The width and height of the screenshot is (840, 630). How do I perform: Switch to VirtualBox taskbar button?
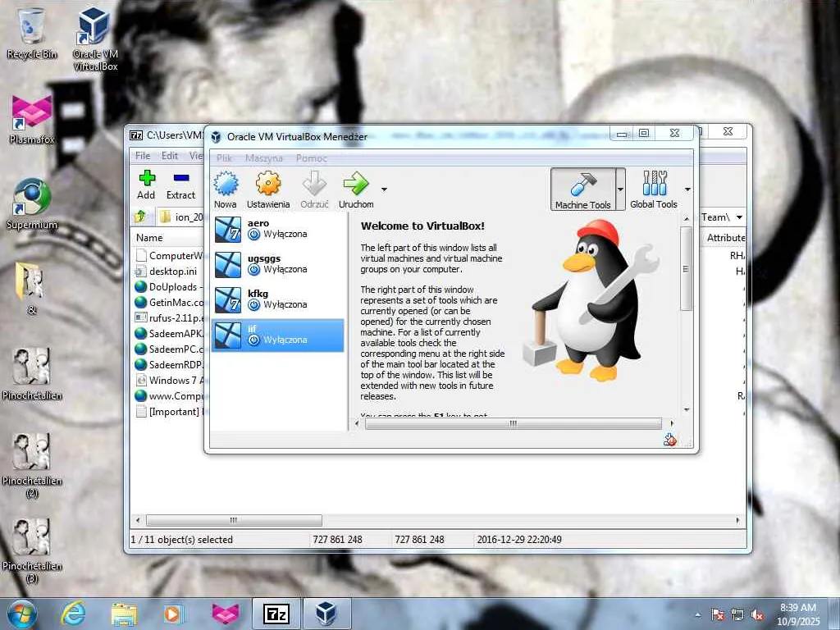click(326, 614)
